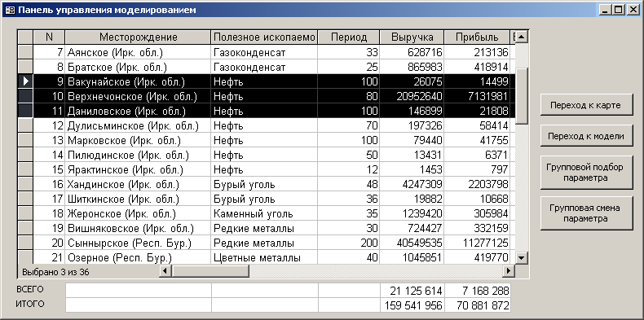Viewport: 644px width, 320px height.
Task: Click Жеронское (Ирк. обл.) cell
Action: 138,214
